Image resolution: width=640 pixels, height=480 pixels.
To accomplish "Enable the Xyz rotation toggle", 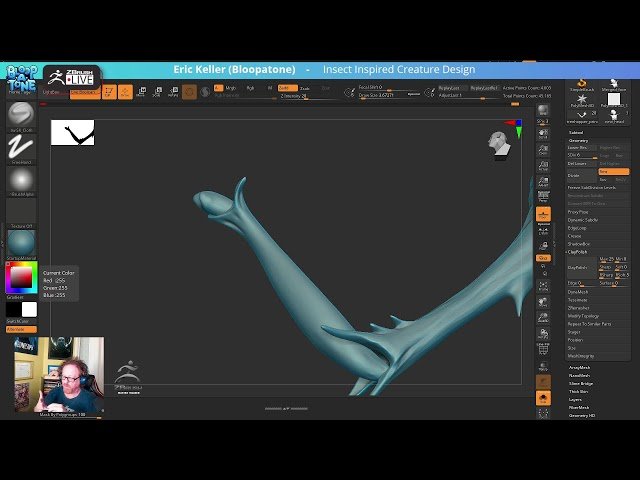I will [543, 257].
